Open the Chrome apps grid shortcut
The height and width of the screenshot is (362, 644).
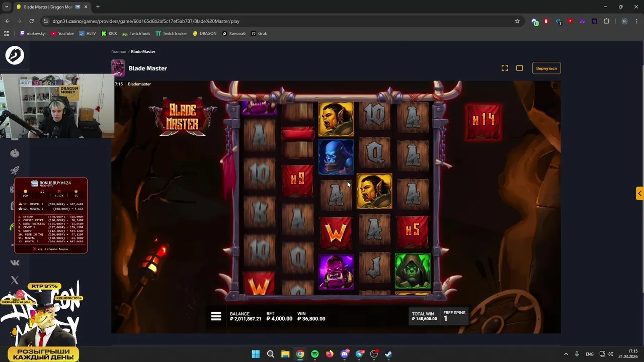coord(7,34)
